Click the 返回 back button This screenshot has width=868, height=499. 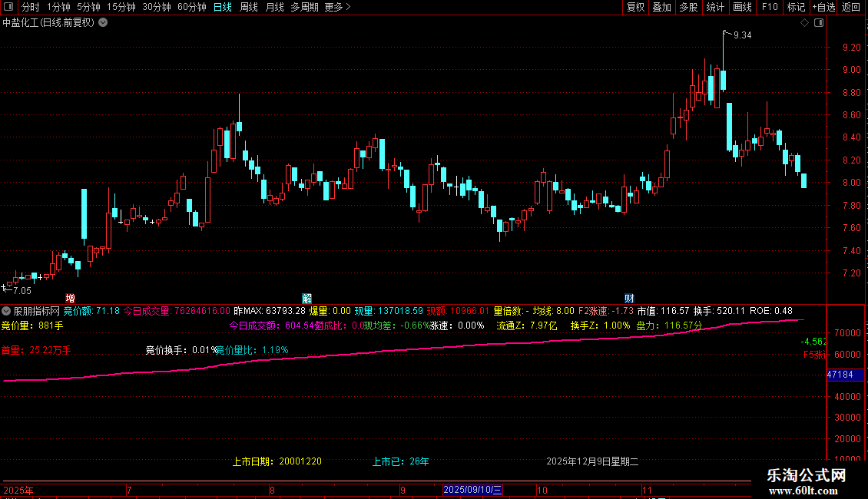click(x=851, y=7)
